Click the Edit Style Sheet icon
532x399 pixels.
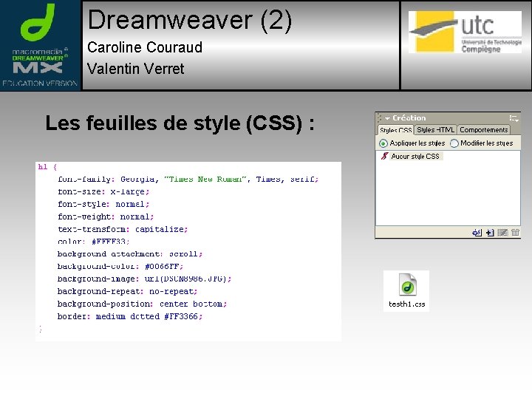click(x=502, y=233)
